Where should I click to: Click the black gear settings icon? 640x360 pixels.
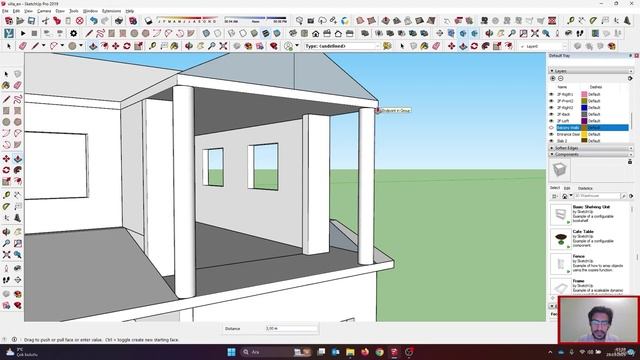click(x=73, y=33)
